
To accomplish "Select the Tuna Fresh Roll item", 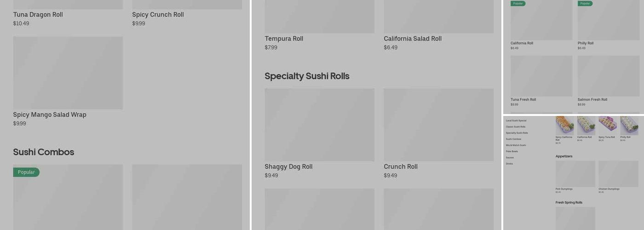I will tap(523, 99).
